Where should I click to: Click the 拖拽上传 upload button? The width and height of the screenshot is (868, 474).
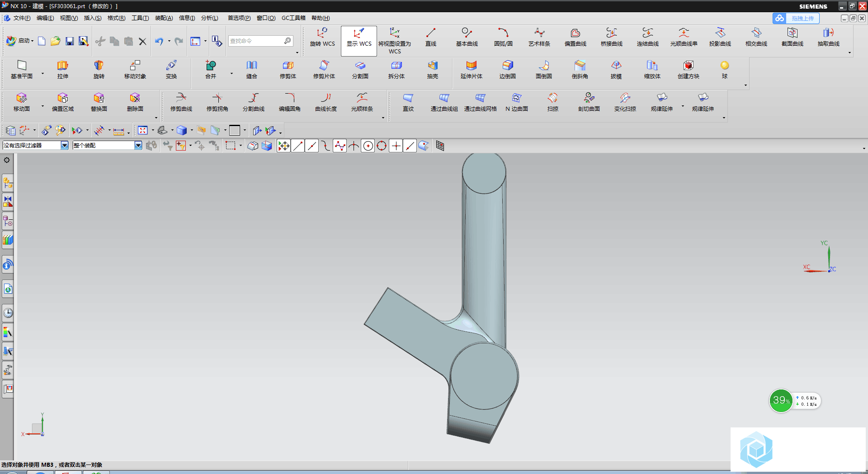click(796, 18)
